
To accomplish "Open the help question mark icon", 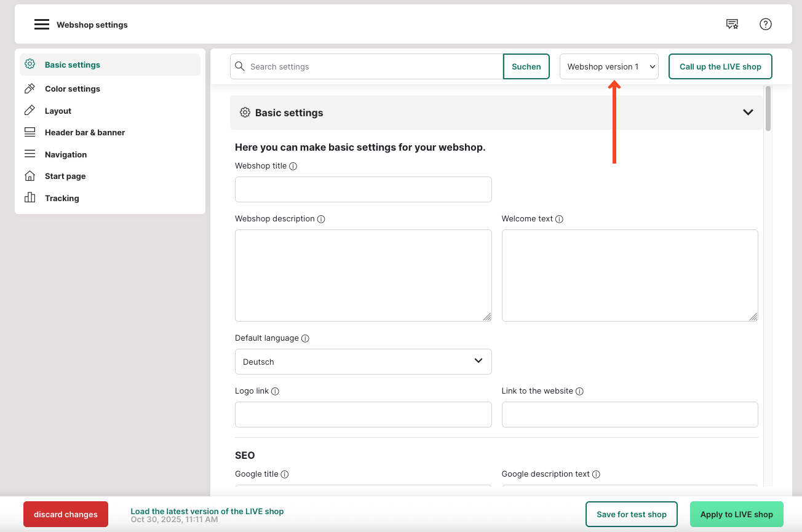I will click(x=765, y=24).
